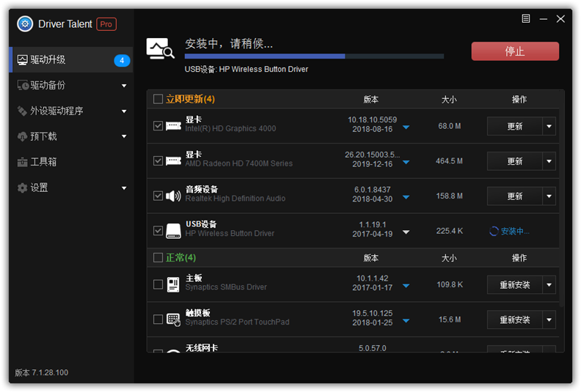
Task: Click the driver list vertical scrollbar
Action: coord(562,198)
